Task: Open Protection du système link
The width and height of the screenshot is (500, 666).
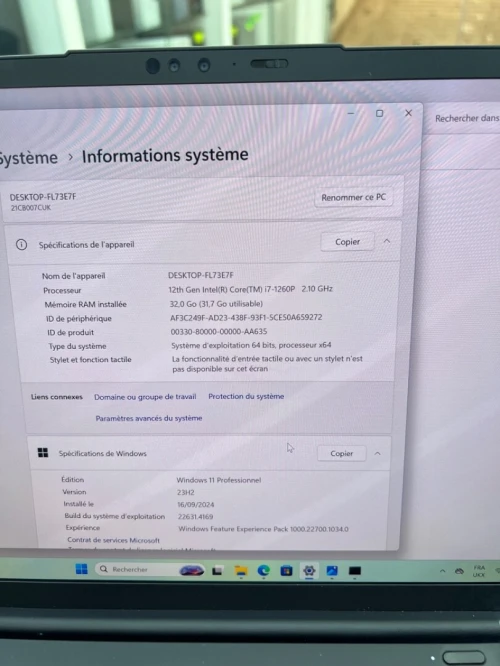Action: click(x=246, y=396)
